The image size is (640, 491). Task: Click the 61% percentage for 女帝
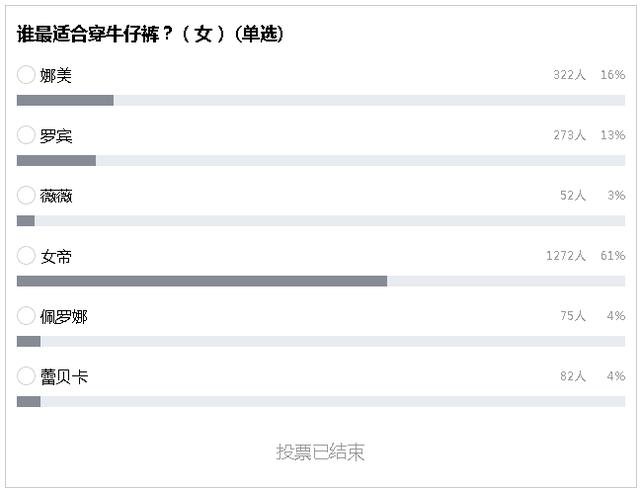click(613, 256)
